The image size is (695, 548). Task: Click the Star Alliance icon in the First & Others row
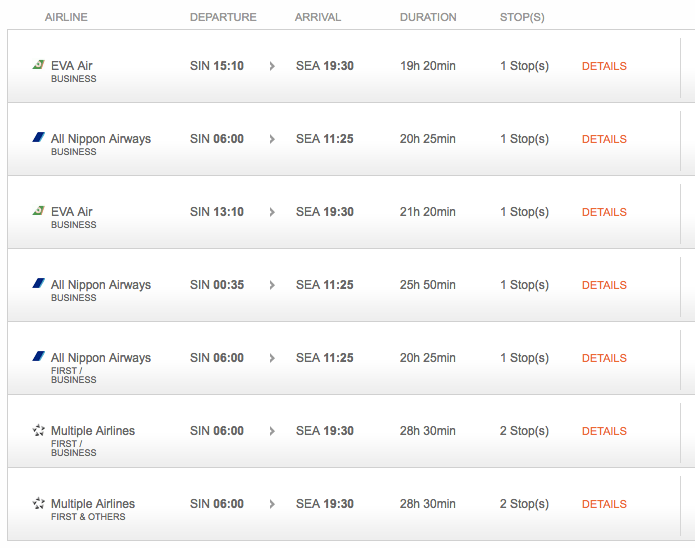point(38,503)
